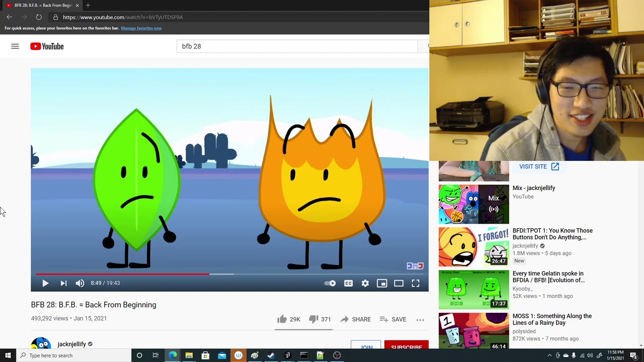
Task: Reload the current browser page
Action: coord(39,17)
